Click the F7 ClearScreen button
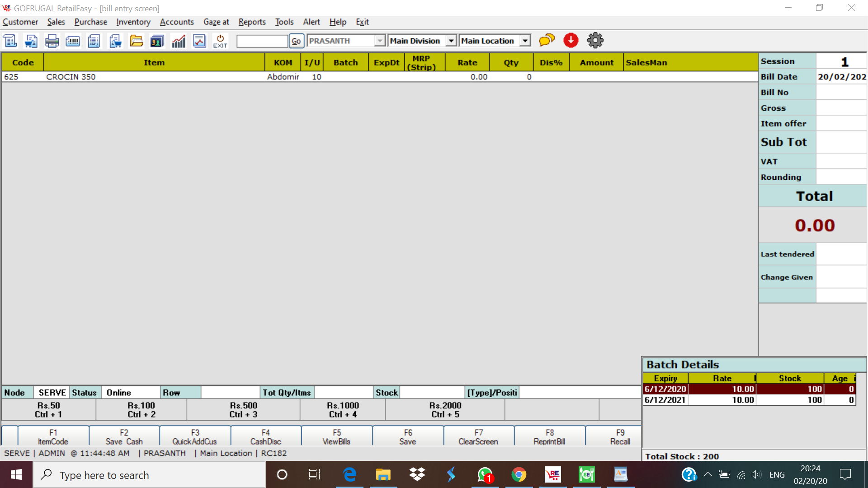Image resolution: width=868 pixels, height=488 pixels. [478, 436]
